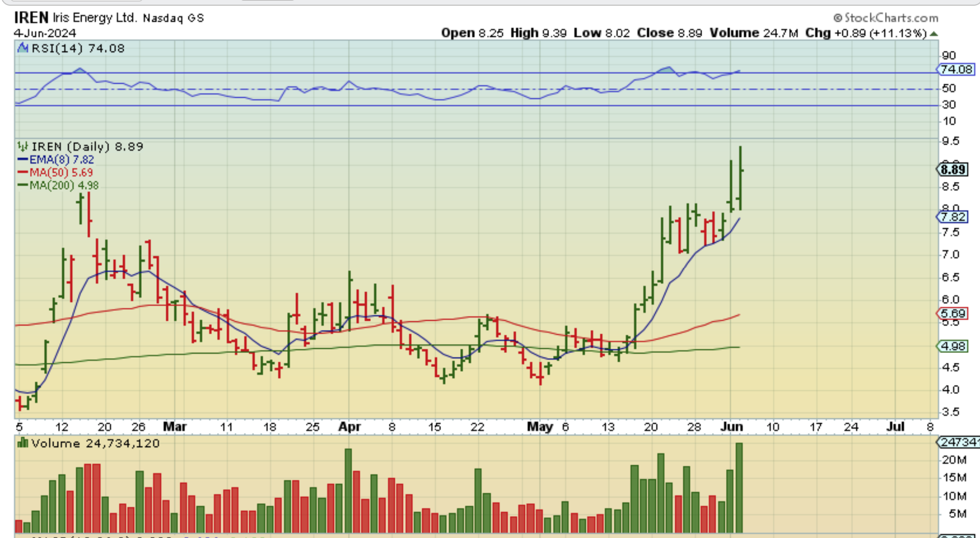Click the Apr month marker on date axis
Image resolution: width=980 pixels, height=538 pixels.
coord(350,427)
